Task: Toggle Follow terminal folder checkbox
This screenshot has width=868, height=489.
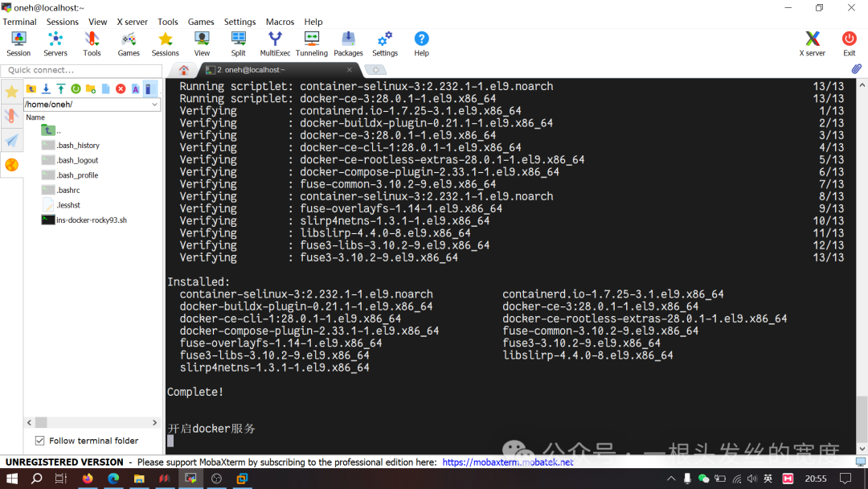Action: [40, 441]
